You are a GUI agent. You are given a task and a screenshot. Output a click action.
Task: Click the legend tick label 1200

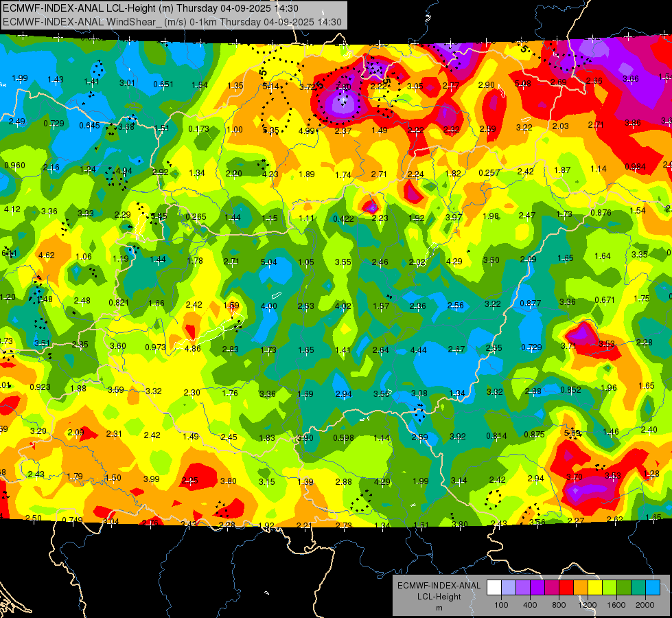(x=587, y=605)
